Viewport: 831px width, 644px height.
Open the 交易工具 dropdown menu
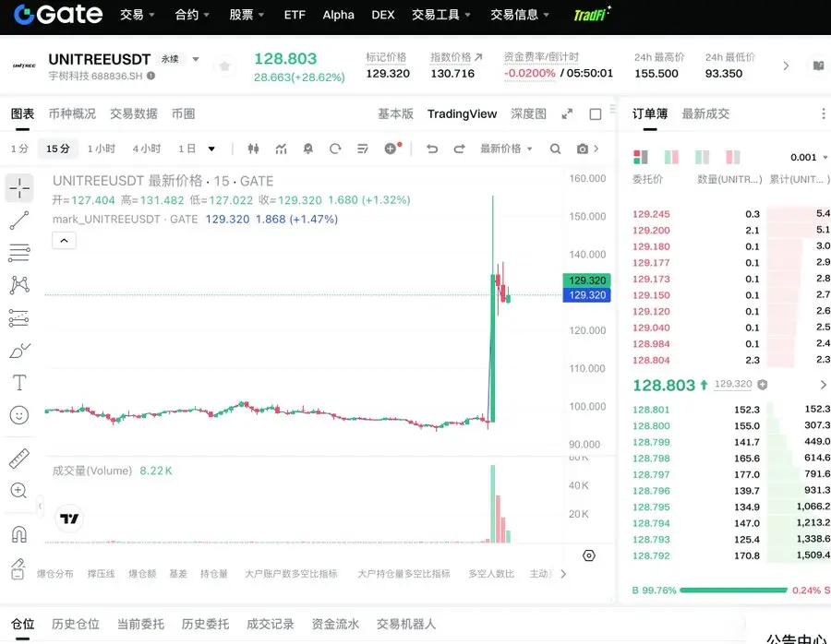point(441,15)
